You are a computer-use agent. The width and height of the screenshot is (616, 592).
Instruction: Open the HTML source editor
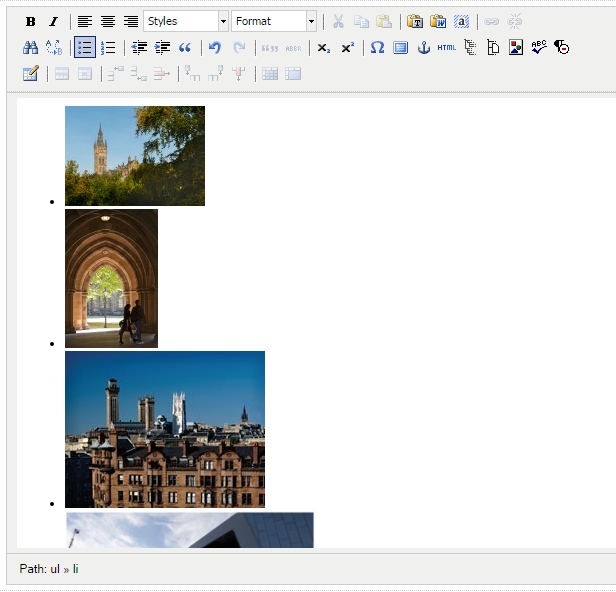pos(446,47)
